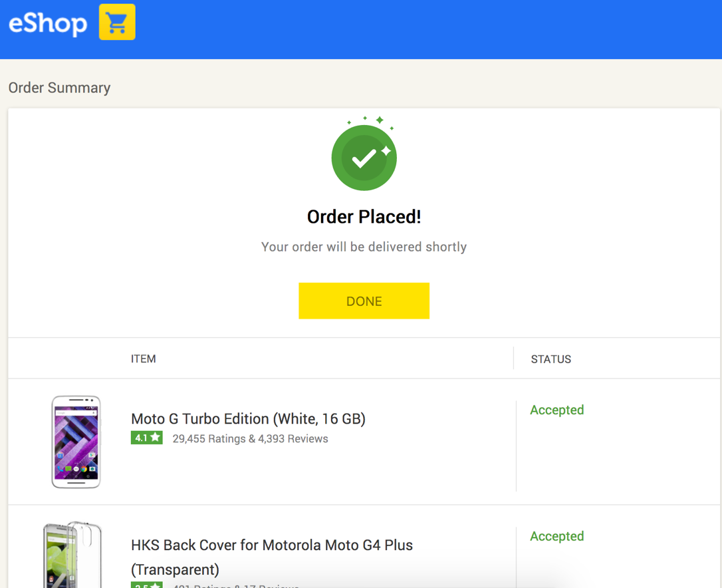Click the partially visible HKS cover rating badge
Image resolution: width=722 pixels, height=588 pixels.
[x=147, y=585]
